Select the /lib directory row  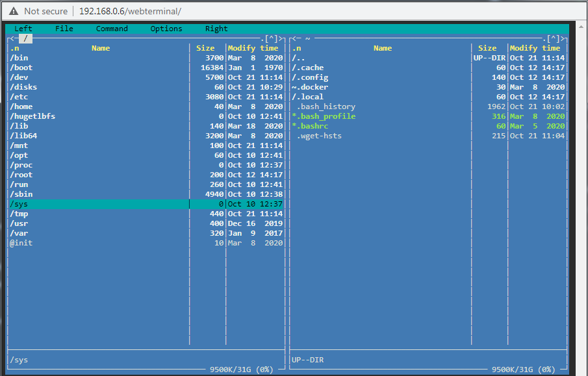pos(146,126)
